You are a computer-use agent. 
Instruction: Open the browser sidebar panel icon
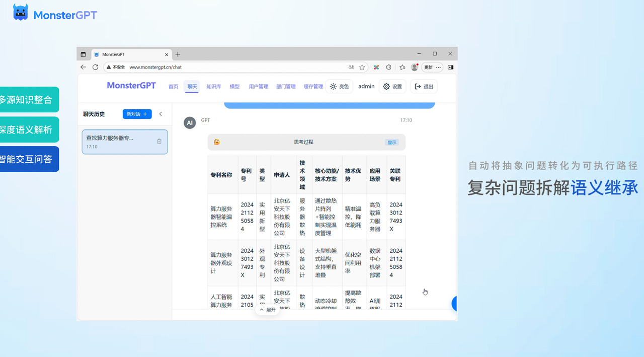tap(451, 67)
